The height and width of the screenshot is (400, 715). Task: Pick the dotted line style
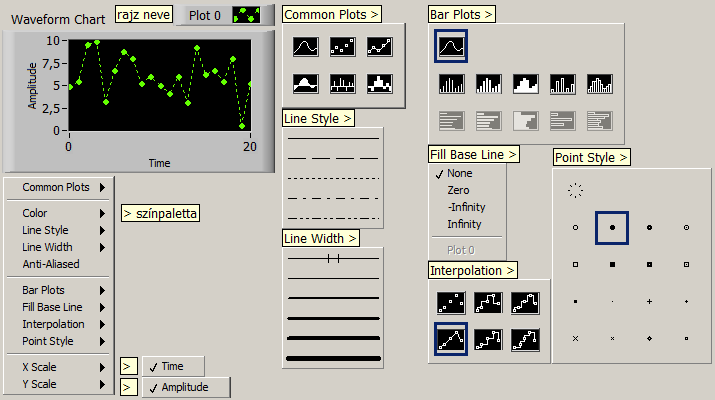click(x=333, y=178)
